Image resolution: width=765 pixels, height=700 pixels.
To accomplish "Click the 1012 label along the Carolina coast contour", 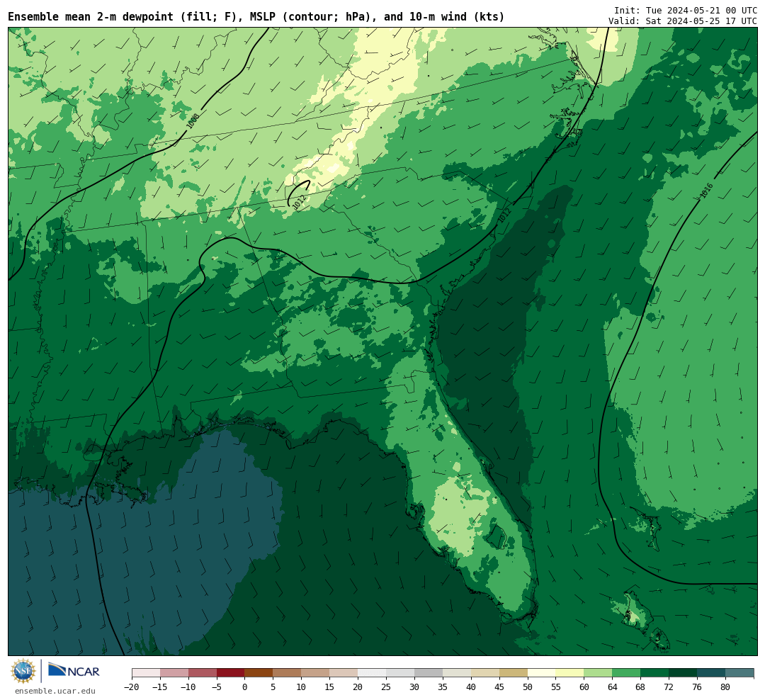I will pos(504,215).
